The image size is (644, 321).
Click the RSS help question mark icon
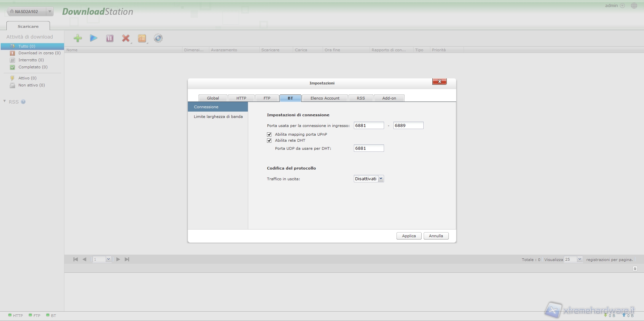point(23,102)
